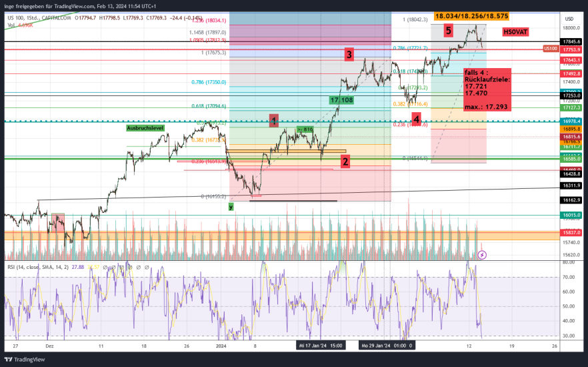The height and width of the screenshot is (367, 588).
Task: Select the HS0VAT red label
Action: (x=515, y=31)
